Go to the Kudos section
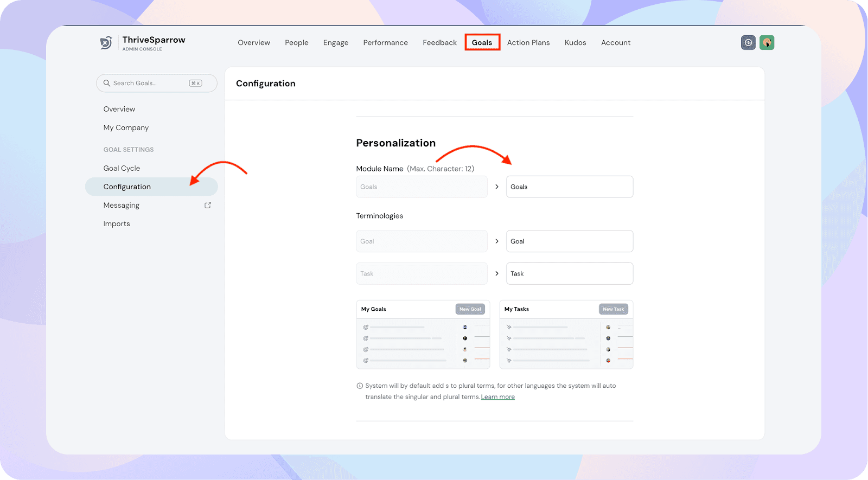868x480 pixels. click(x=575, y=42)
